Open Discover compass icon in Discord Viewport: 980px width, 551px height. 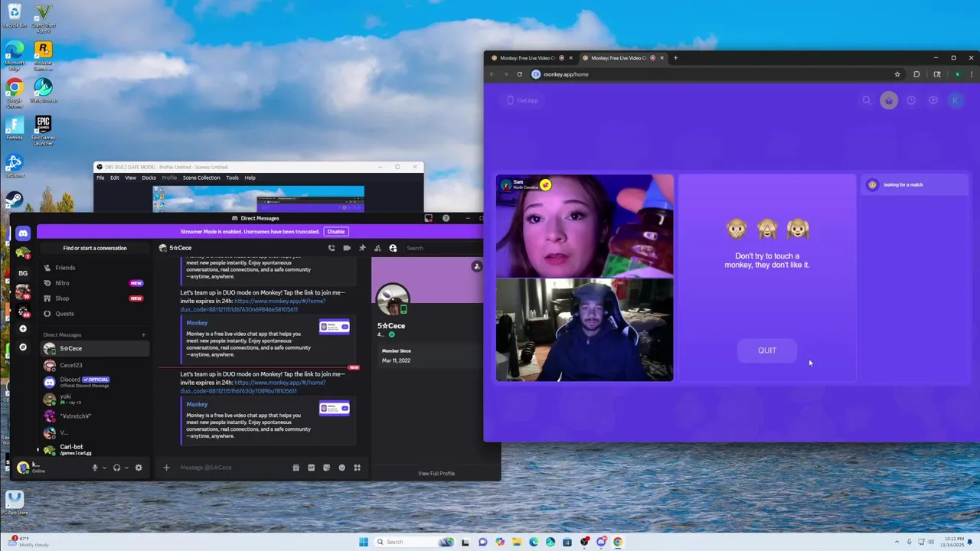pos(23,347)
